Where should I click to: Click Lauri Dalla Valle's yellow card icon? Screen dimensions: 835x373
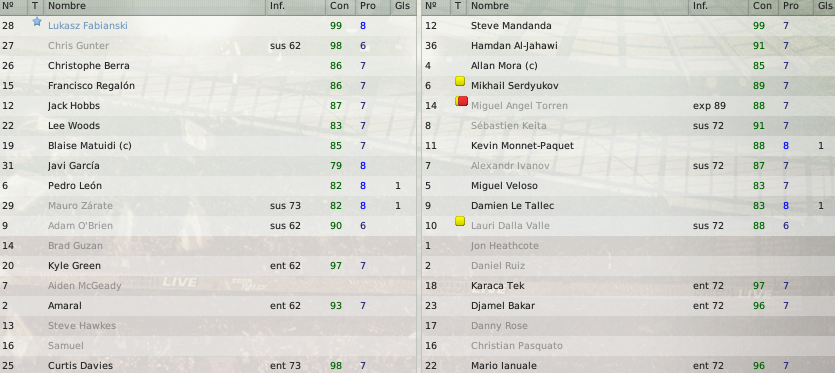click(460, 221)
